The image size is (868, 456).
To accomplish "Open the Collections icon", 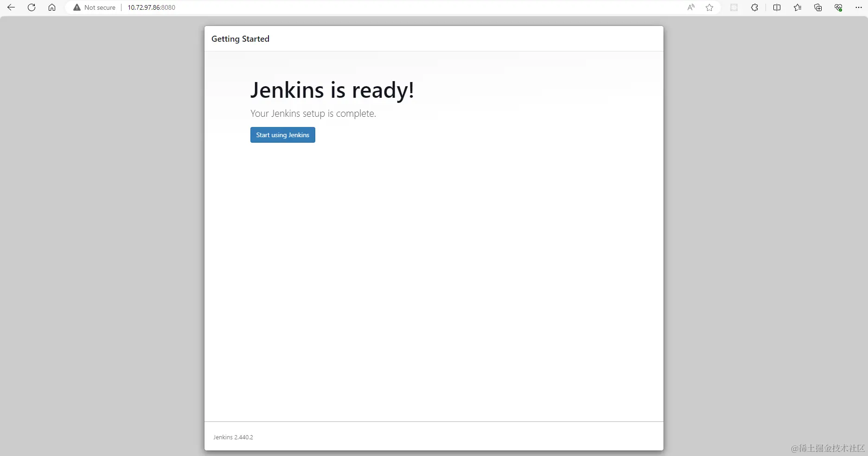I will pyautogui.click(x=818, y=7).
